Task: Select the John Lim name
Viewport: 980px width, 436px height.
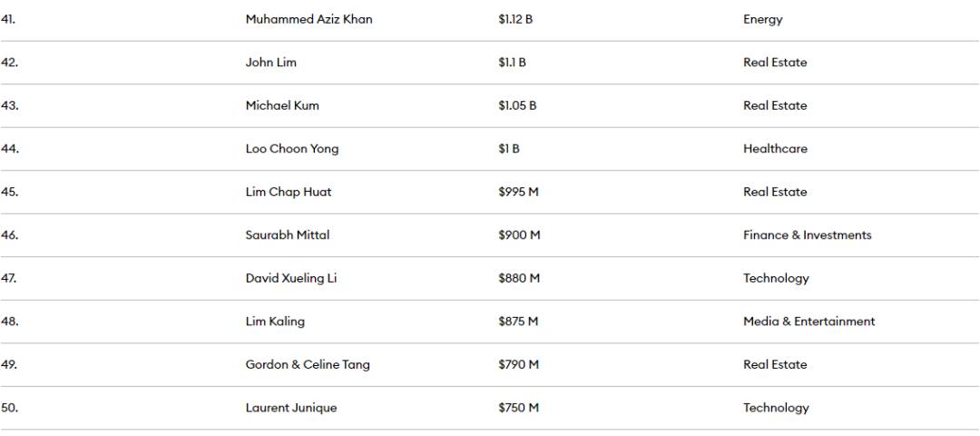Action: [270, 63]
